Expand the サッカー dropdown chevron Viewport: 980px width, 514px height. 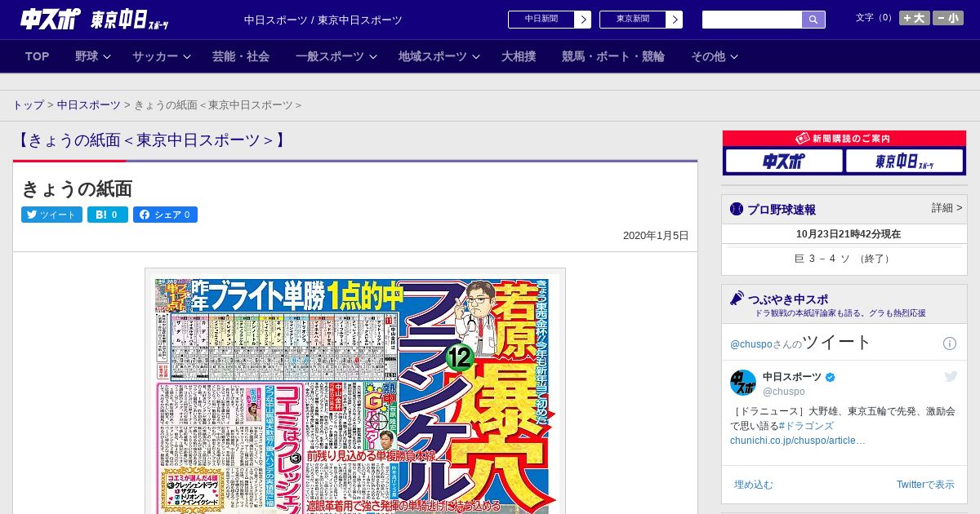click(x=187, y=56)
